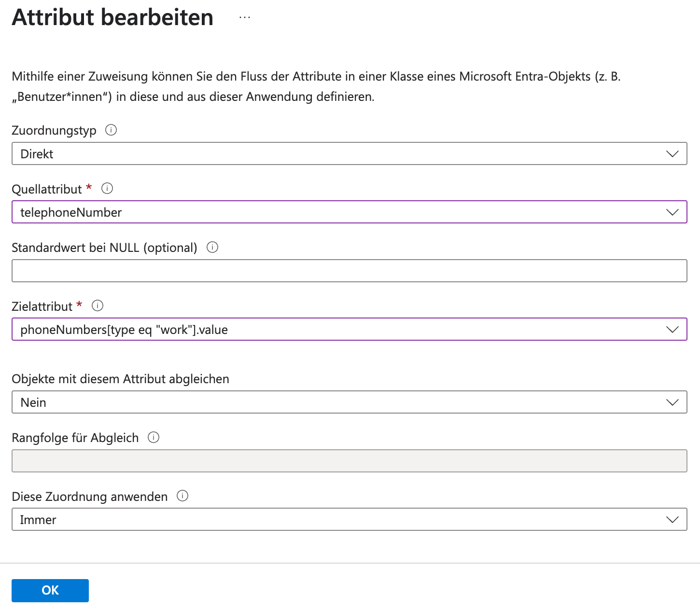Open the Zuordnungstyp dropdown showing Direkt
The width and height of the screenshot is (700, 609).
pyautogui.click(x=338, y=154)
